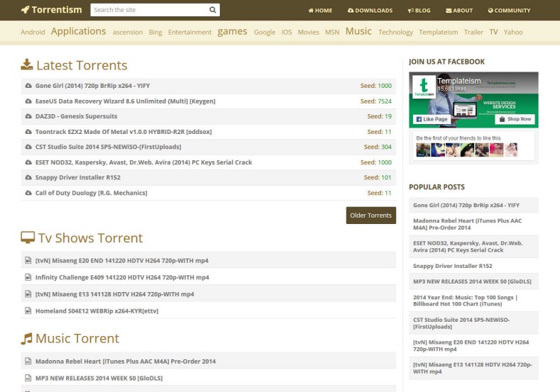This screenshot has width=560, height=392.
Task: Select the games category tag
Action: (x=233, y=31)
